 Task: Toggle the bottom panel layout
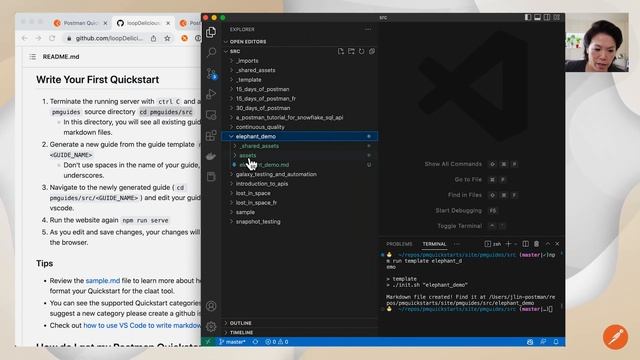click(537, 17)
